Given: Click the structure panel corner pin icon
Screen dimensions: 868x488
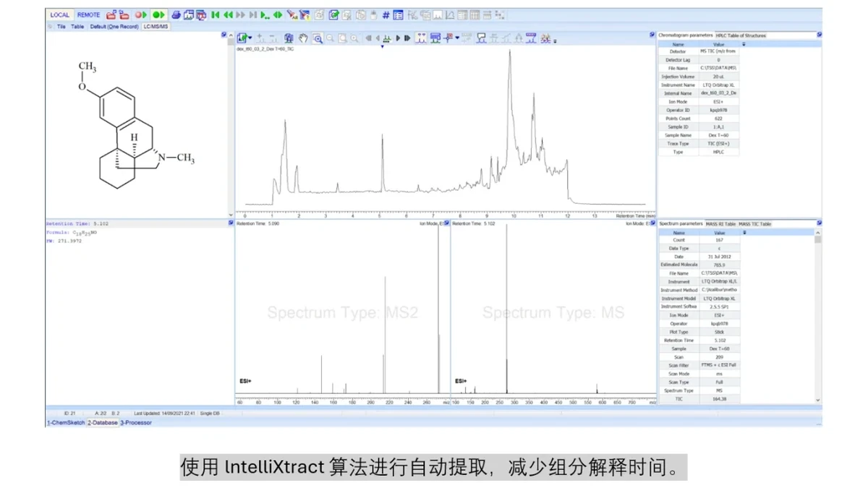Looking at the screenshot, I should (x=224, y=34).
